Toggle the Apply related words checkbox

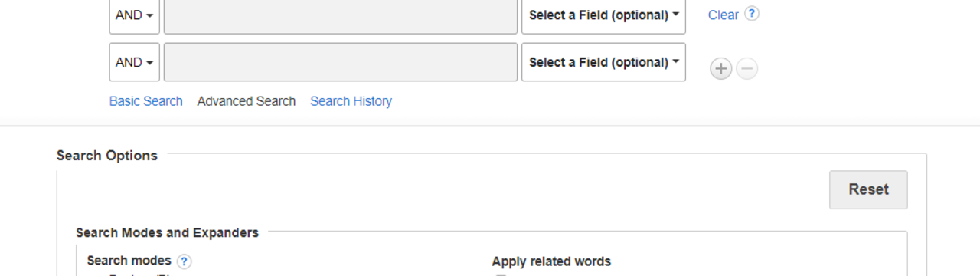[x=501, y=274]
